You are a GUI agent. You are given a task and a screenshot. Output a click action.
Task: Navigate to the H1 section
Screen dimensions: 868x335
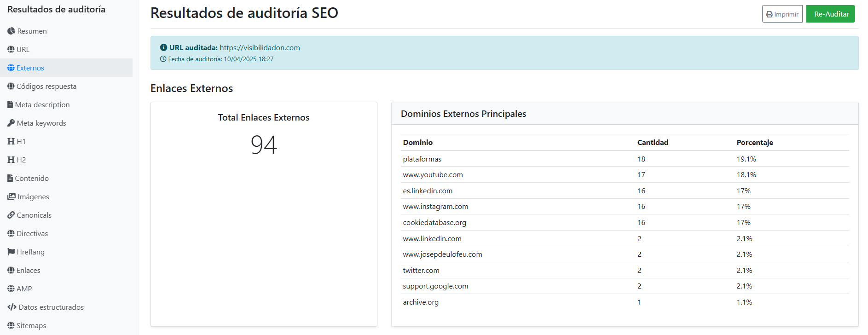pyautogui.click(x=66, y=141)
